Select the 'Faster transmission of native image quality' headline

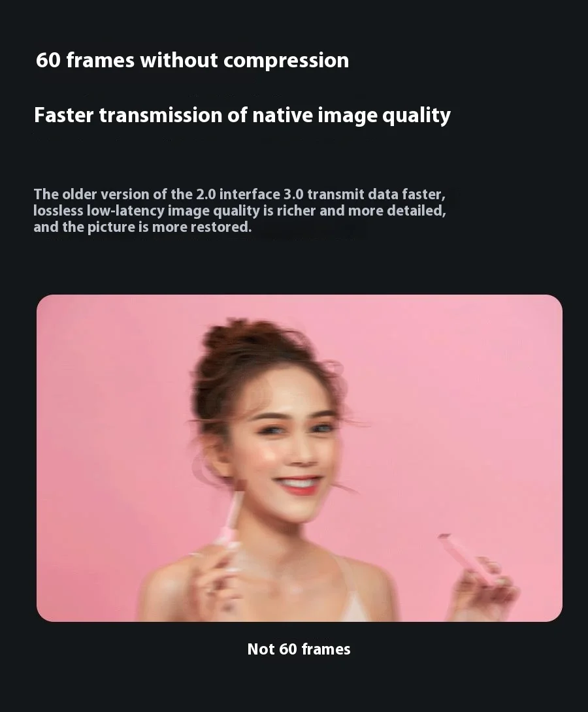242,116
